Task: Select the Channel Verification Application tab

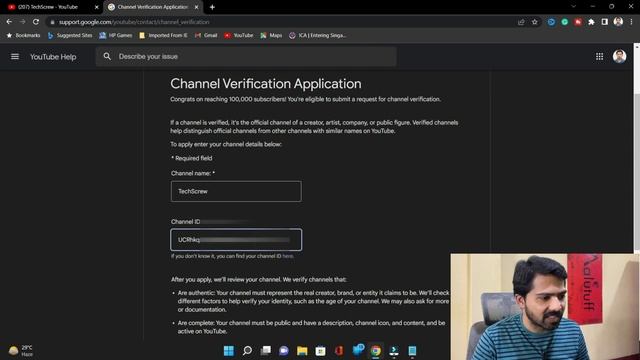Action: [x=152, y=7]
